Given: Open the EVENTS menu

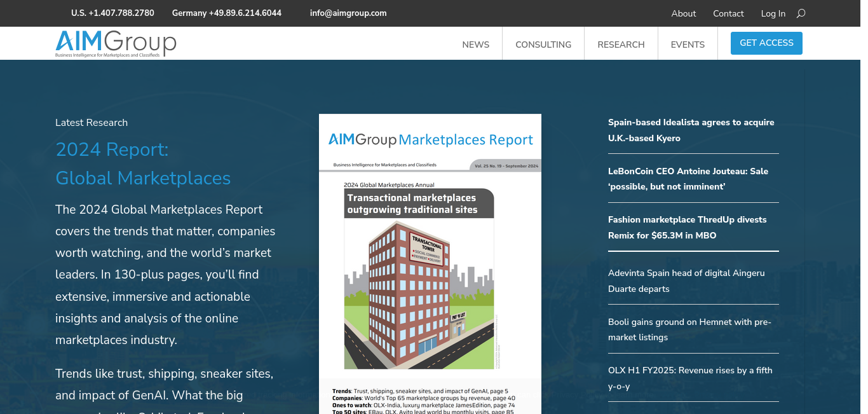Looking at the screenshot, I should (688, 45).
